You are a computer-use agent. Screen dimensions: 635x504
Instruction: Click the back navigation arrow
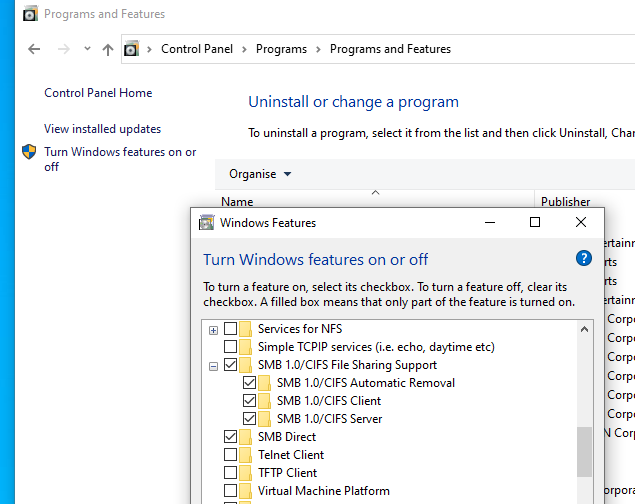[34, 49]
